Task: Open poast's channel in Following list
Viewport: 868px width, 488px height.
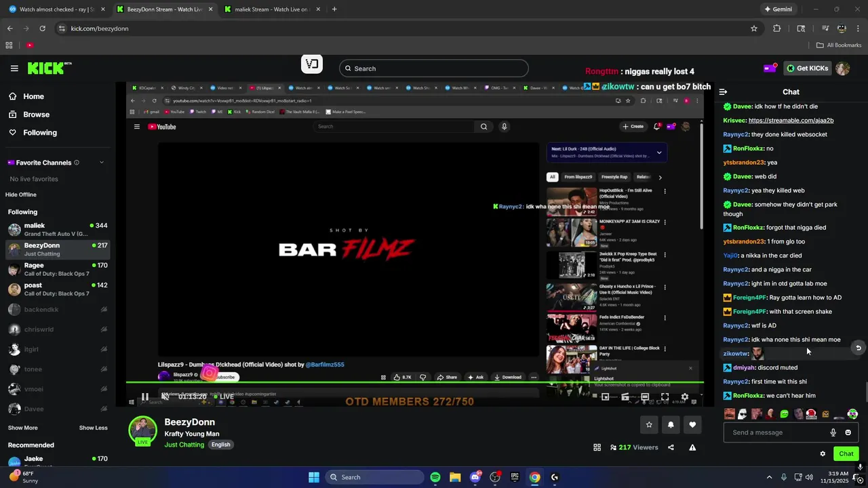Action: click(x=58, y=289)
